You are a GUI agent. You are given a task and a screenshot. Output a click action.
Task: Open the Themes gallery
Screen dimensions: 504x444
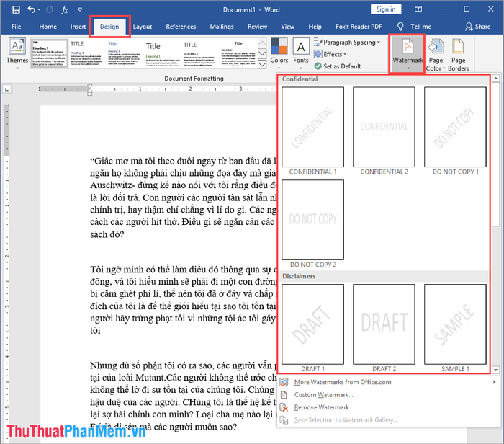pyautogui.click(x=17, y=53)
